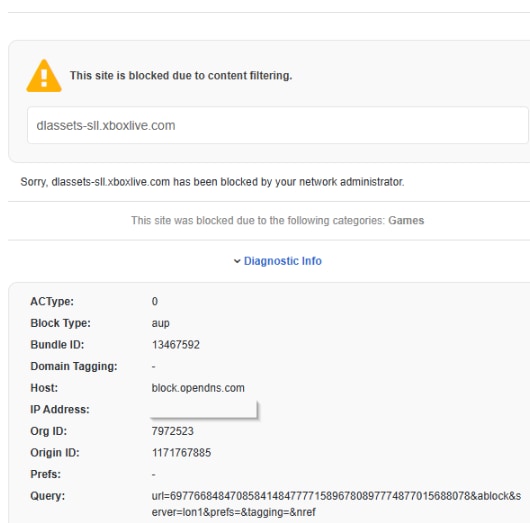Click the Origin ID label
This screenshot has width=530, height=523.
(55, 453)
